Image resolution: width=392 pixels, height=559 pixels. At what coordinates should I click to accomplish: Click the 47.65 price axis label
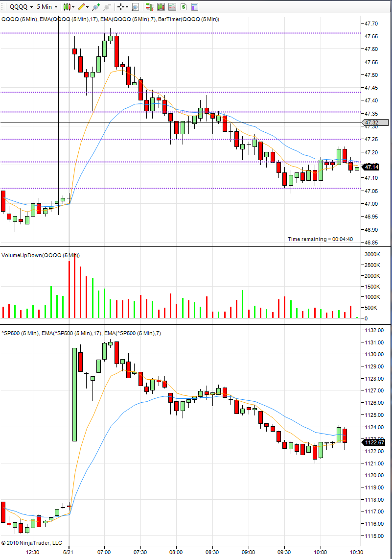pyautogui.click(x=371, y=36)
